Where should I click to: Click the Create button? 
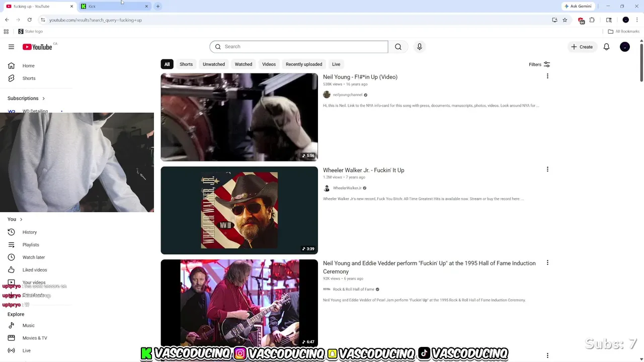click(582, 47)
